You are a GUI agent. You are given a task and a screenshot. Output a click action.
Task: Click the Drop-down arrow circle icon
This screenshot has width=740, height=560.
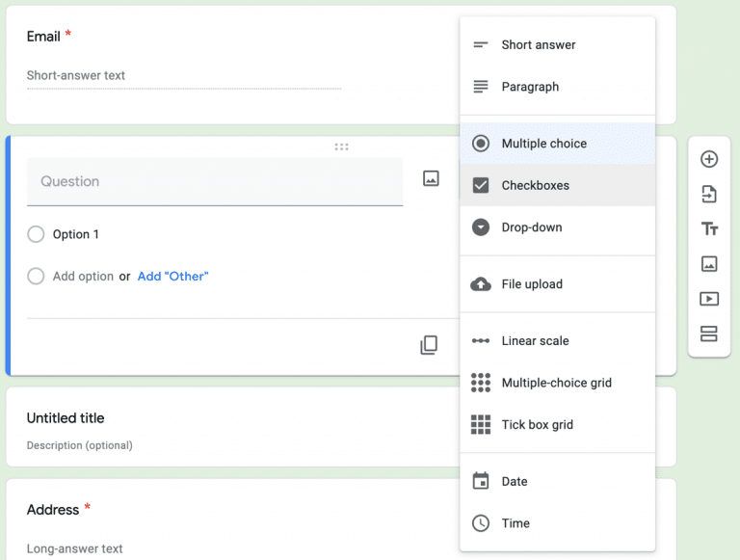481,227
